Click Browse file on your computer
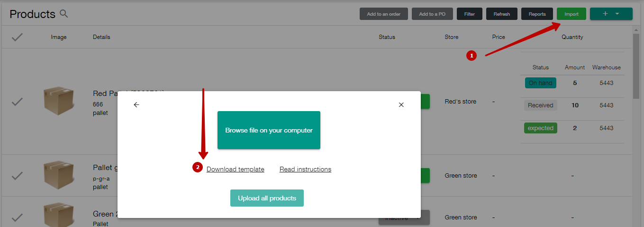The width and height of the screenshot is (644, 227). 269,130
